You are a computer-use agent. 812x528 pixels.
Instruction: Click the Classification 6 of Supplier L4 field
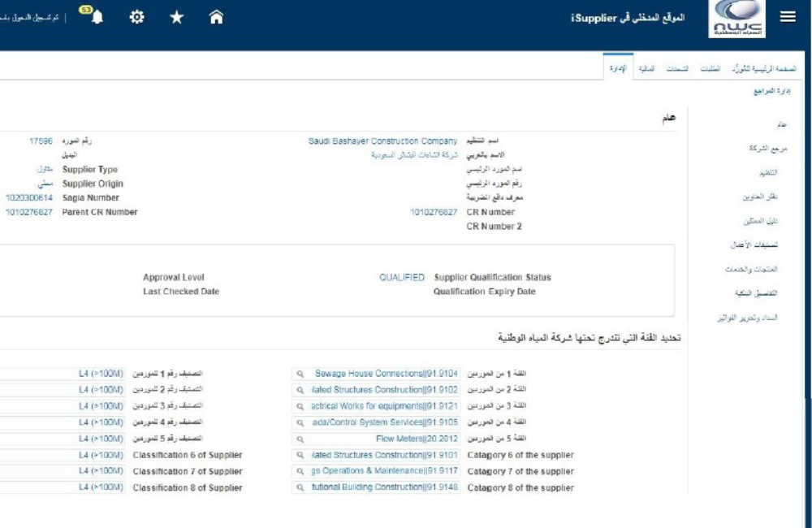(x=63, y=455)
